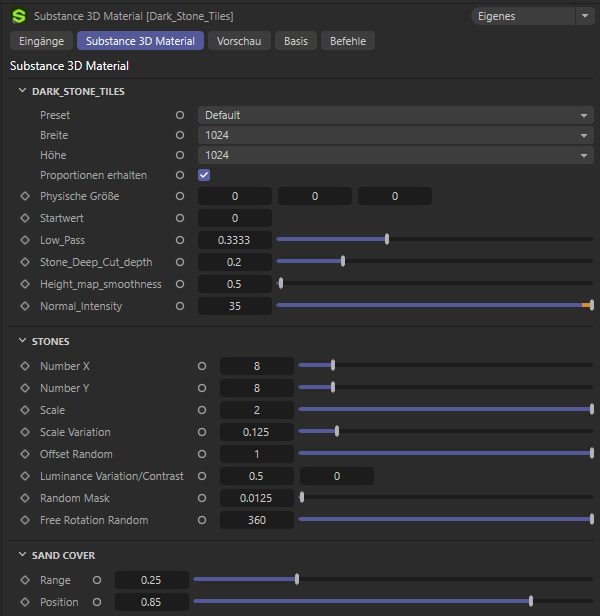The height and width of the screenshot is (616, 600).
Task: Open the Preset Default dropdown
Action: click(396, 115)
